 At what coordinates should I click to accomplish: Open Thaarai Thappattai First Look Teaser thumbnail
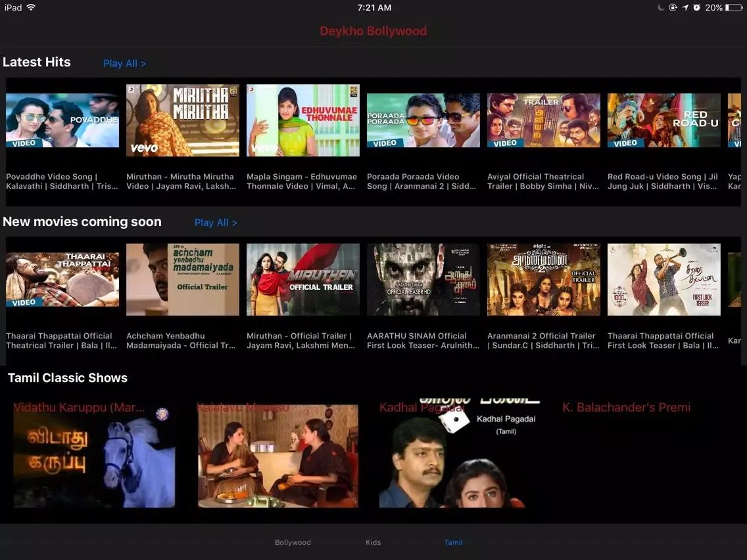point(663,279)
